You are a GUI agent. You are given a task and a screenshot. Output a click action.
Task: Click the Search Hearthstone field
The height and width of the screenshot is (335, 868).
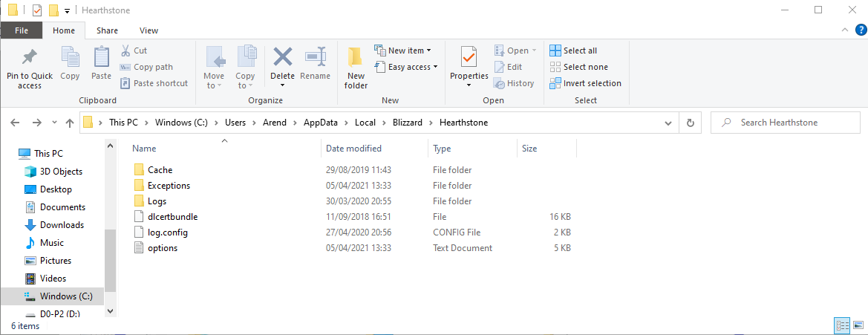click(x=785, y=123)
